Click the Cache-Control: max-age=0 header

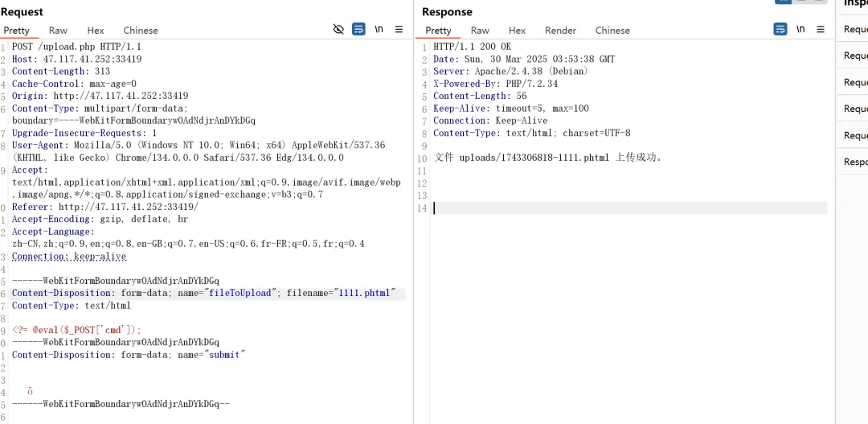(74, 84)
